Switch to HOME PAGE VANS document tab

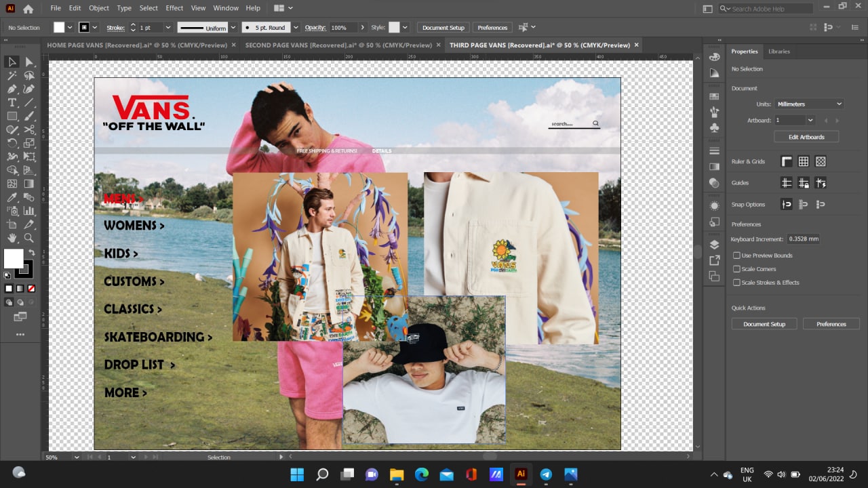(x=137, y=45)
